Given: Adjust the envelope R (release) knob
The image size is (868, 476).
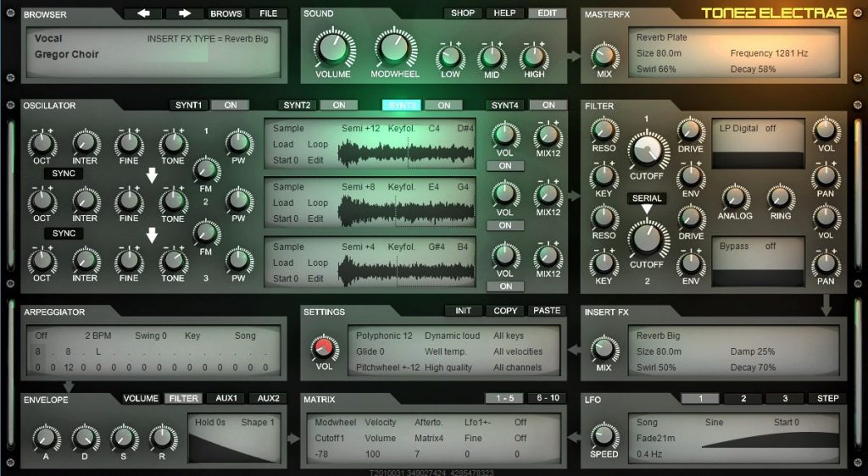Looking at the screenshot, I should 163,439.
